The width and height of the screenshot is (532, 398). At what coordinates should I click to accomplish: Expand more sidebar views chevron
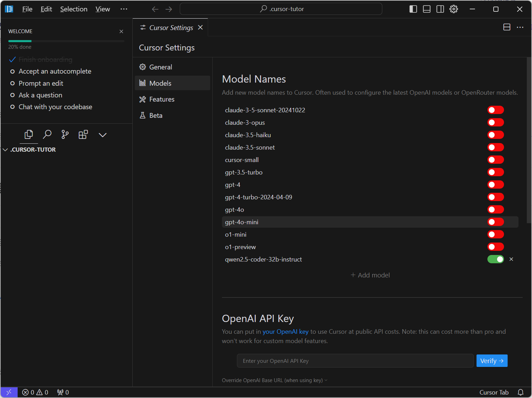103,135
